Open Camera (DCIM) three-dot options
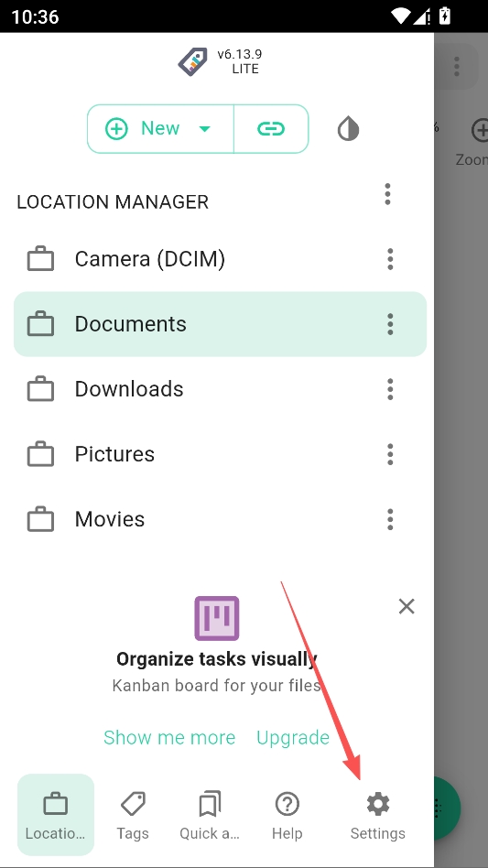Image resolution: width=488 pixels, height=868 pixels. pyautogui.click(x=390, y=259)
